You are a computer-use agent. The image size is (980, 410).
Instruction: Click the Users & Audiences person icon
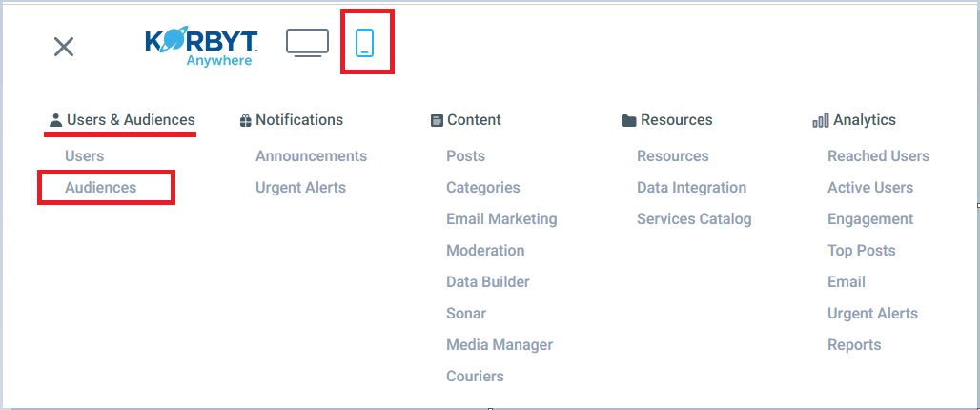pyautogui.click(x=55, y=121)
